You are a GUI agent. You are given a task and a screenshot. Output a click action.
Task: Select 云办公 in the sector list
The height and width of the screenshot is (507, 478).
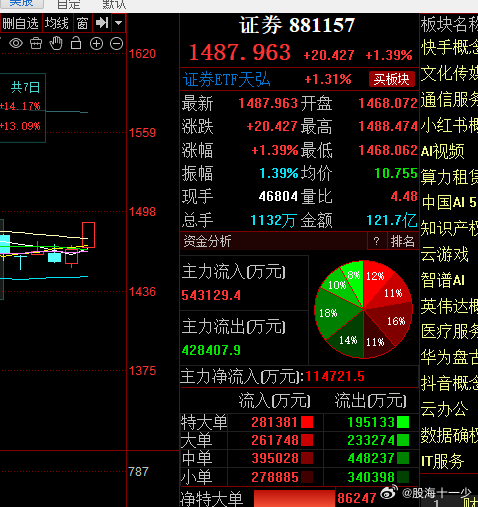[444, 409]
